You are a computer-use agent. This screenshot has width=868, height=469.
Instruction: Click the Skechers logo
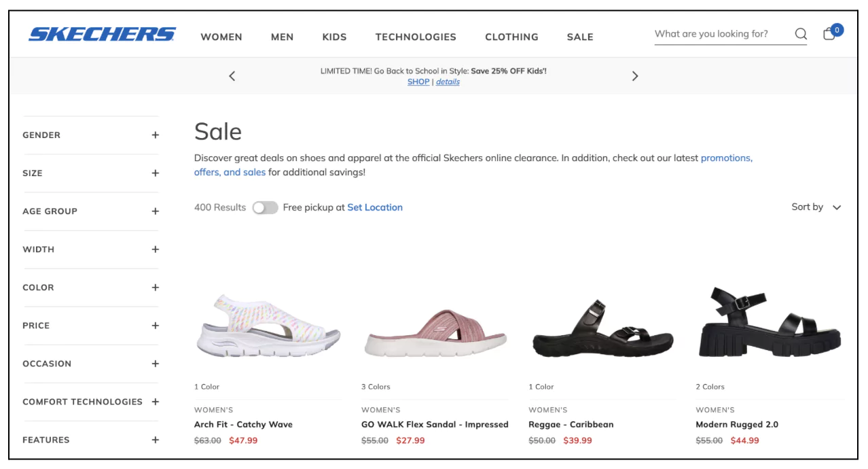pos(102,34)
